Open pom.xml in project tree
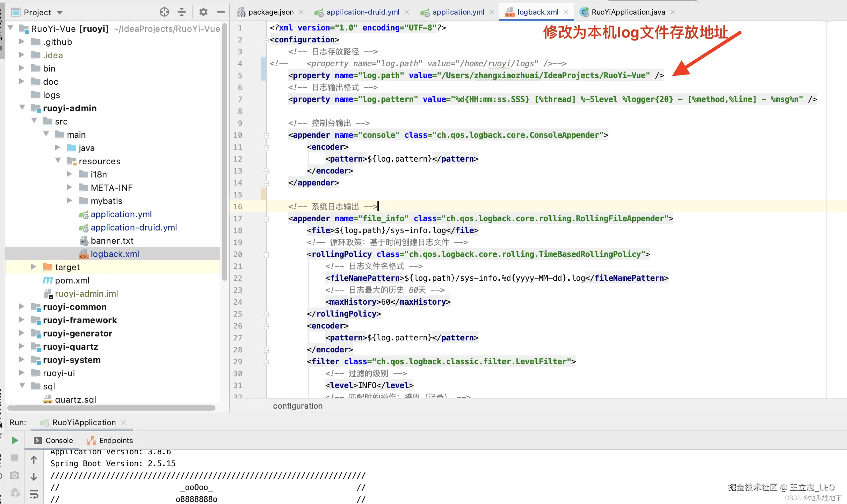847x504 pixels. [x=72, y=280]
